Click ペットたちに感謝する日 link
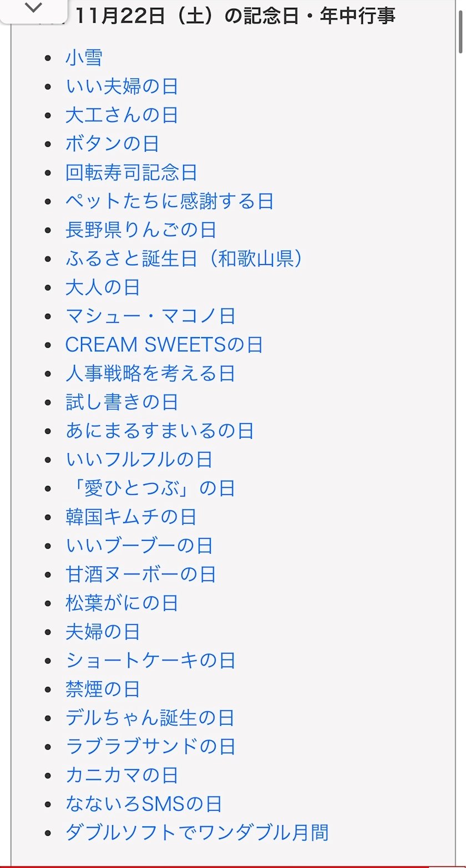This screenshot has height=868, width=466. coord(169,201)
